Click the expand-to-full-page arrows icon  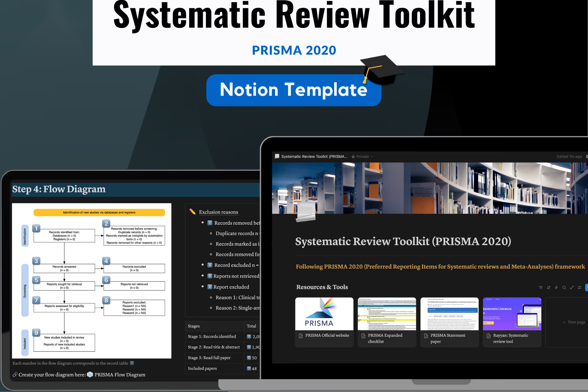[572, 287]
